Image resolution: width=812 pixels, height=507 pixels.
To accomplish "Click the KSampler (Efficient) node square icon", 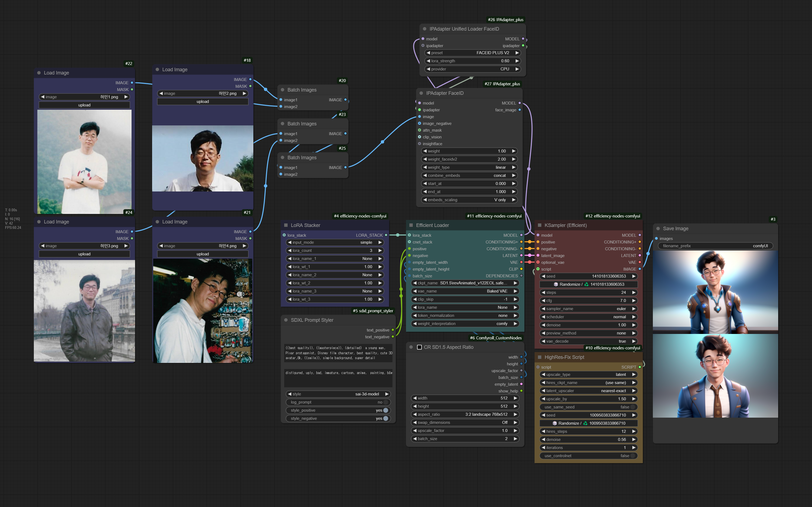I will [x=539, y=225].
